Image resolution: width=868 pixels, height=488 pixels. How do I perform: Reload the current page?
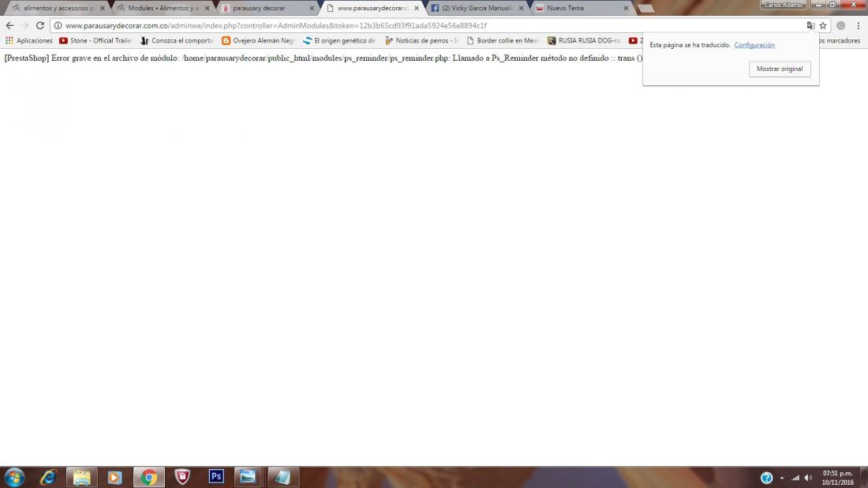[40, 25]
